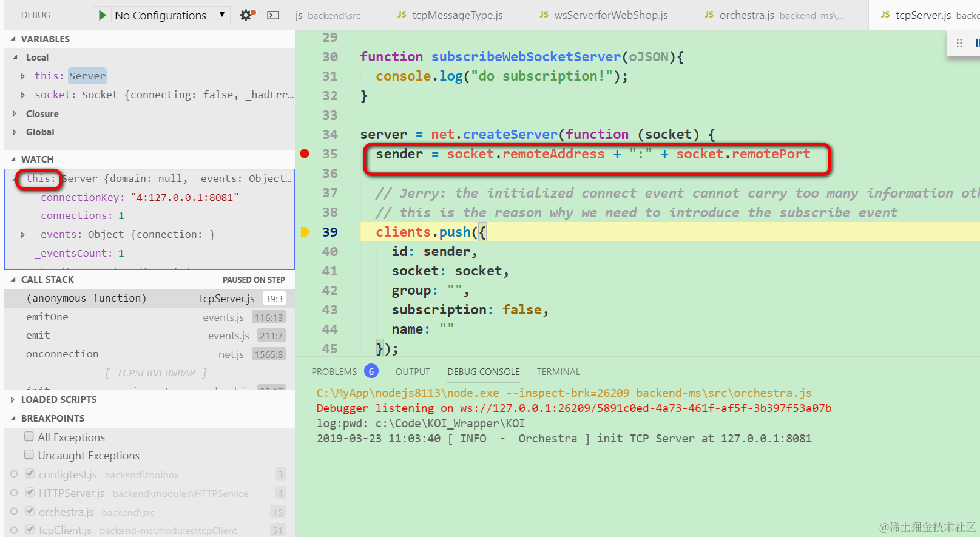Expand the 'this: Server' variable
This screenshot has height=537, width=980.
(23, 76)
